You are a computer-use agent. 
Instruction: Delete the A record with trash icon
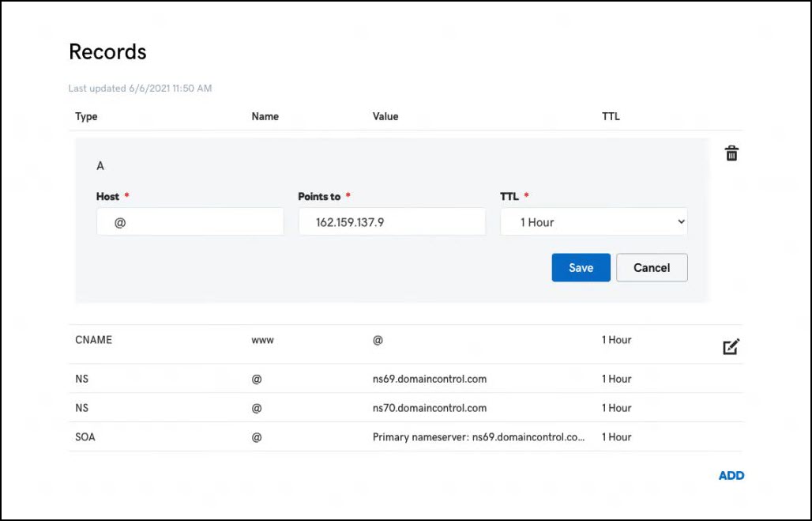click(x=731, y=153)
